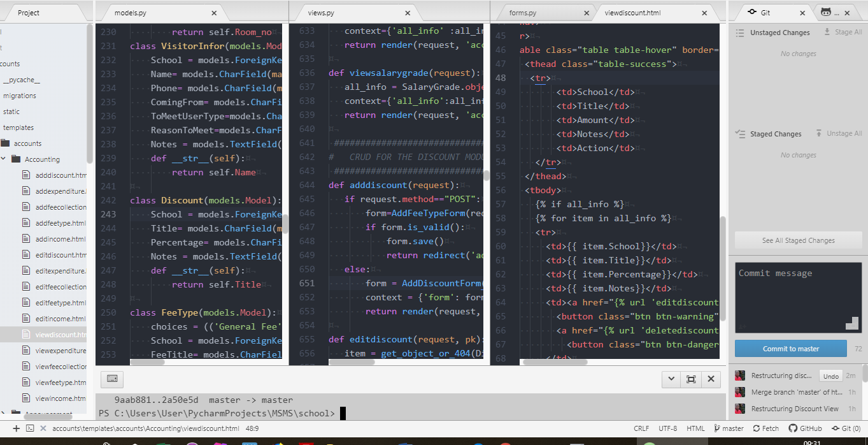Viewport: 868px width, 445px height.
Task: Open the forms.py tab
Action: click(523, 13)
